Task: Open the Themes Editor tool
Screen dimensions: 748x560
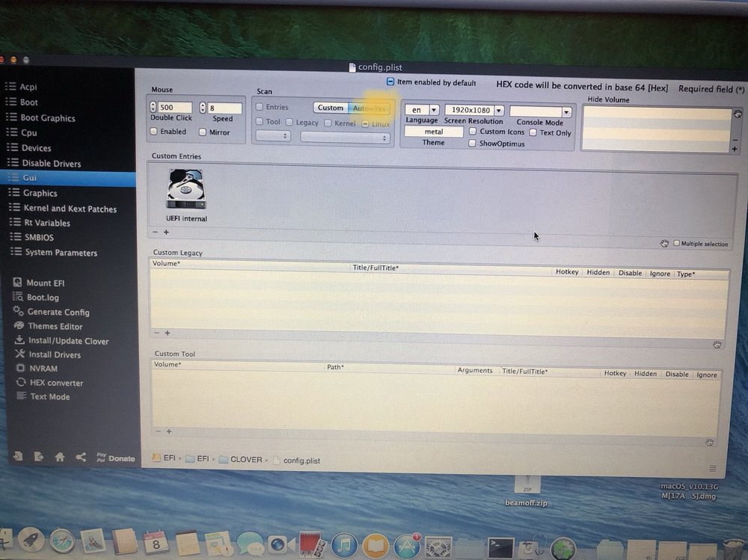Action: tap(55, 326)
